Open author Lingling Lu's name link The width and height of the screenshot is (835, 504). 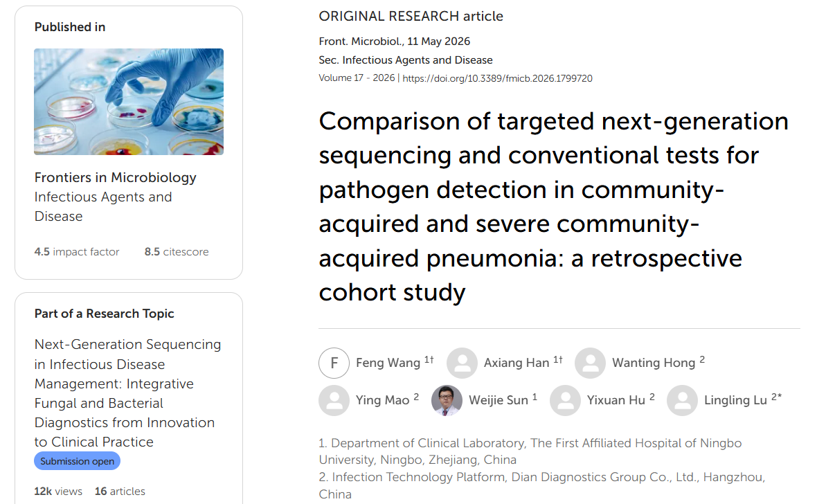[736, 400]
